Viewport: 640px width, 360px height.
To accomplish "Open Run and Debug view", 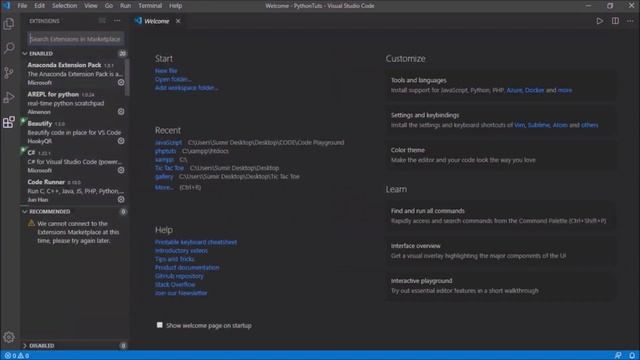I will tap(9, 97).
